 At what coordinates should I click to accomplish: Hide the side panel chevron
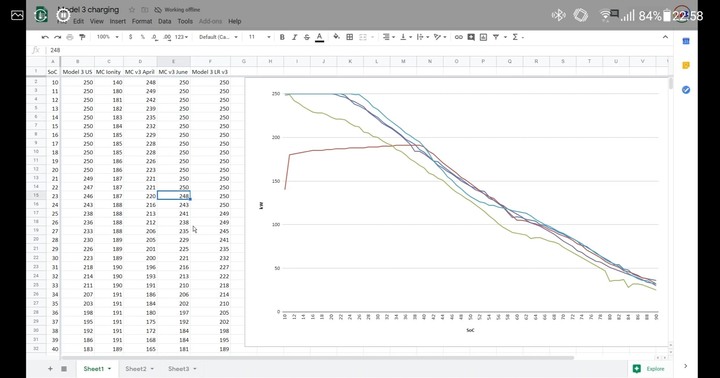686,366
